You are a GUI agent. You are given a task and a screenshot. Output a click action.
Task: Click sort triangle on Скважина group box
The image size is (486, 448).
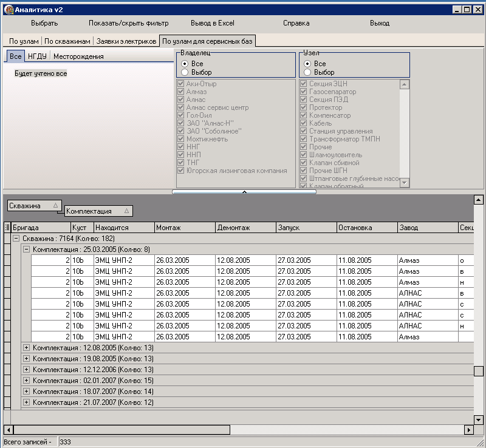tap(55, 205)
